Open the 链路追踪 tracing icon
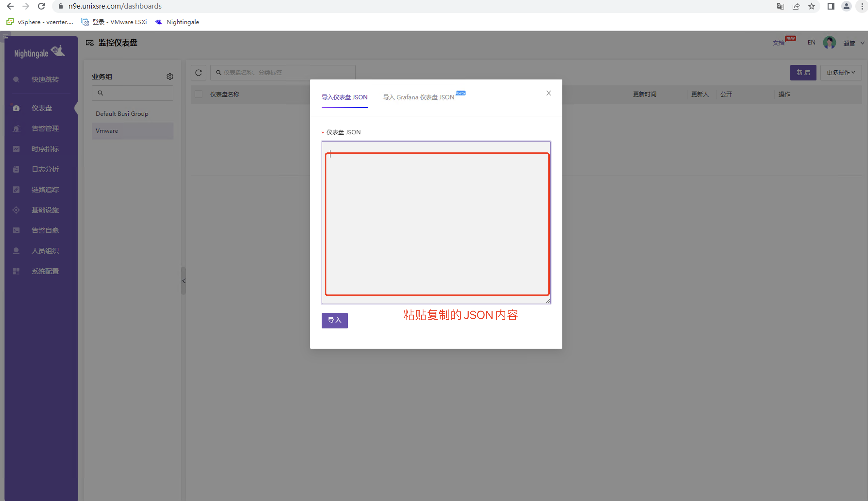 pos(16,189)
